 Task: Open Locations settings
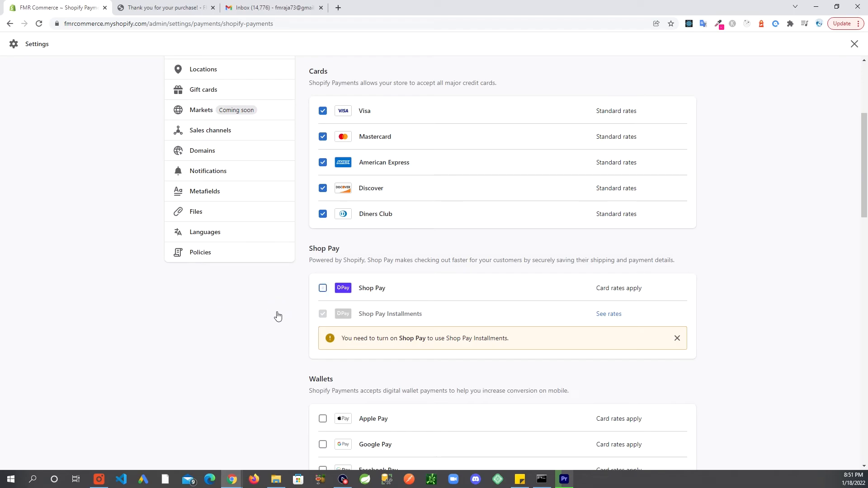tap(230, 69)
